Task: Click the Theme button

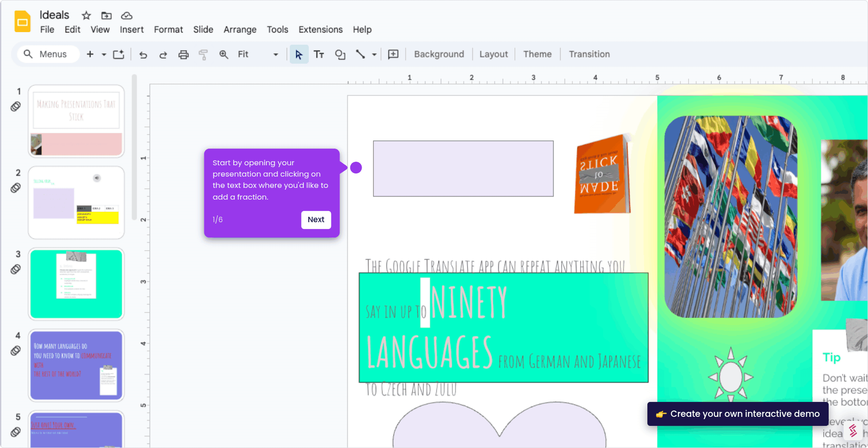Action: [x=538, y=54]
